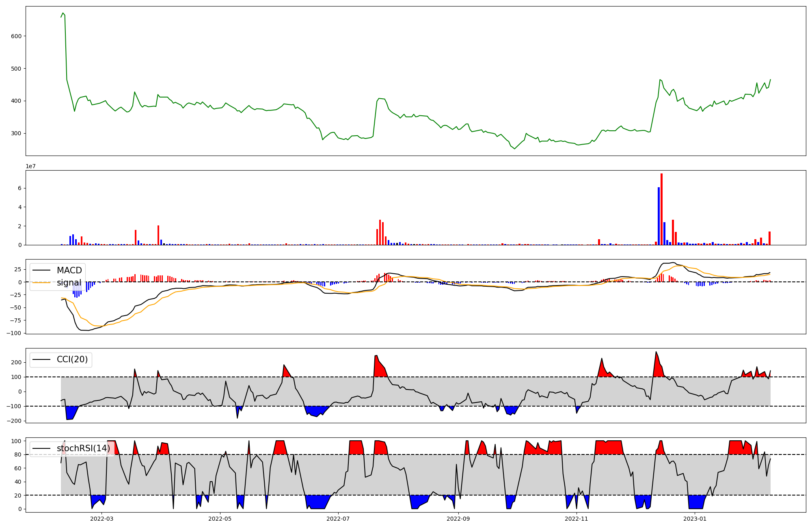Click the orange signal line legend swatch
The image size is (812, 528).
41,283
